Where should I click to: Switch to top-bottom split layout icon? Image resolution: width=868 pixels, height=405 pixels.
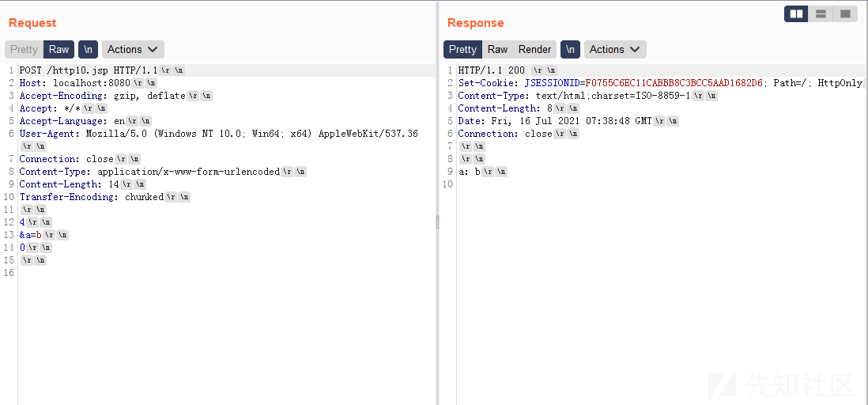(x=821, y=14)
